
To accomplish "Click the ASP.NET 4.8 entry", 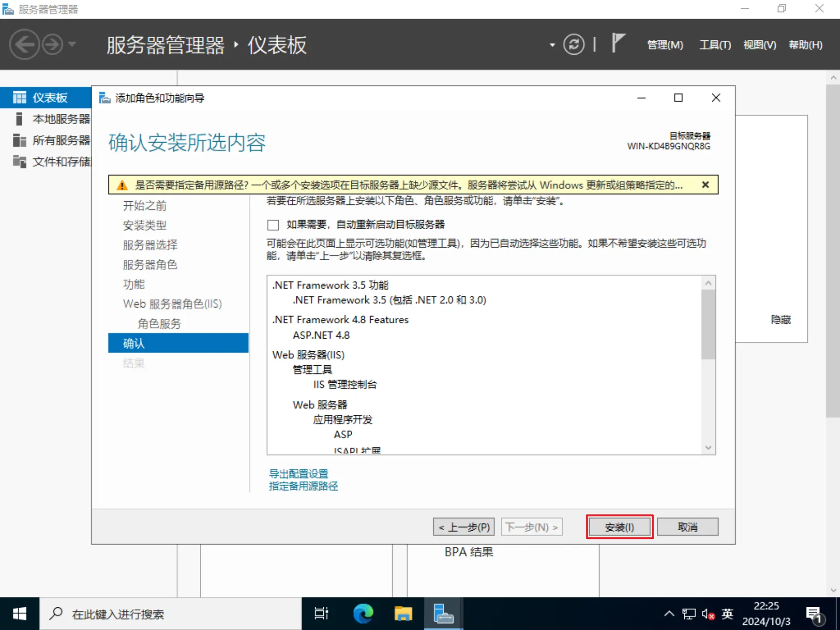I will (x=321, y=335).
